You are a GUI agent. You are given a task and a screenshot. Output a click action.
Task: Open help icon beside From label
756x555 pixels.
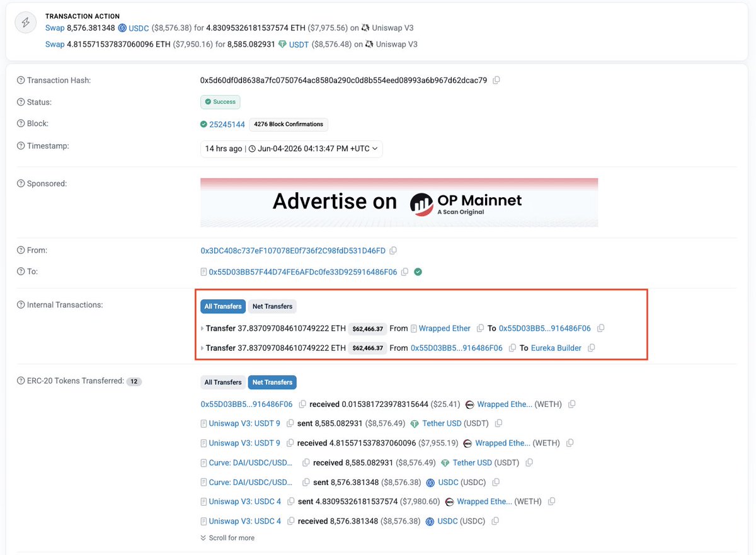[x=21, y=251]
